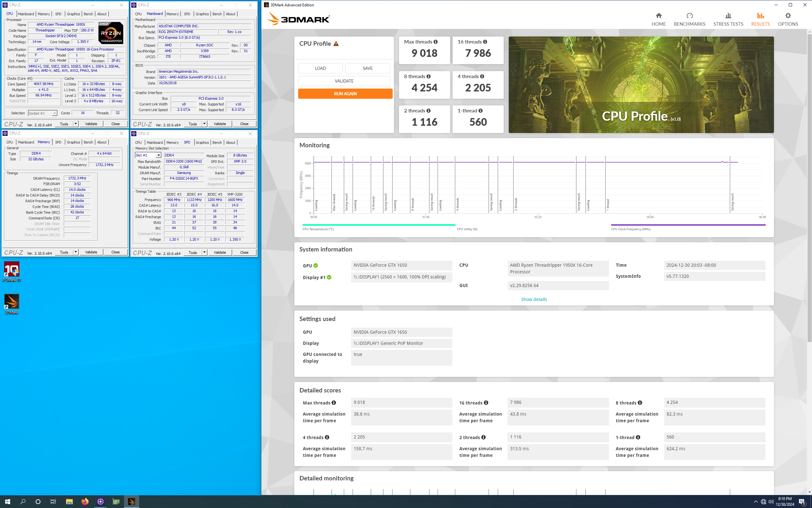Open About tab in the SPD CPU-Z window
The width and height of the screenshot is (812, 508).
coord(231,143)
